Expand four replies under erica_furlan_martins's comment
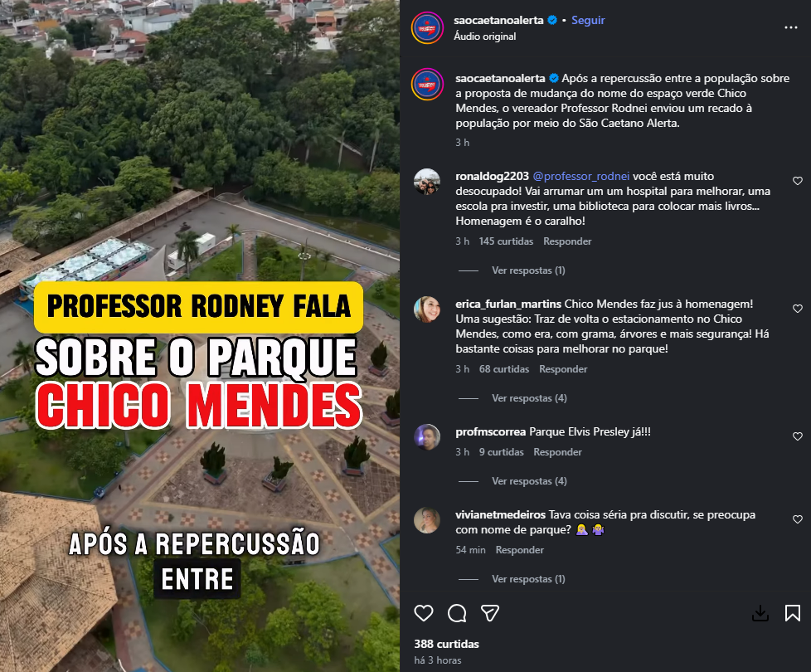 coord(529,398)
